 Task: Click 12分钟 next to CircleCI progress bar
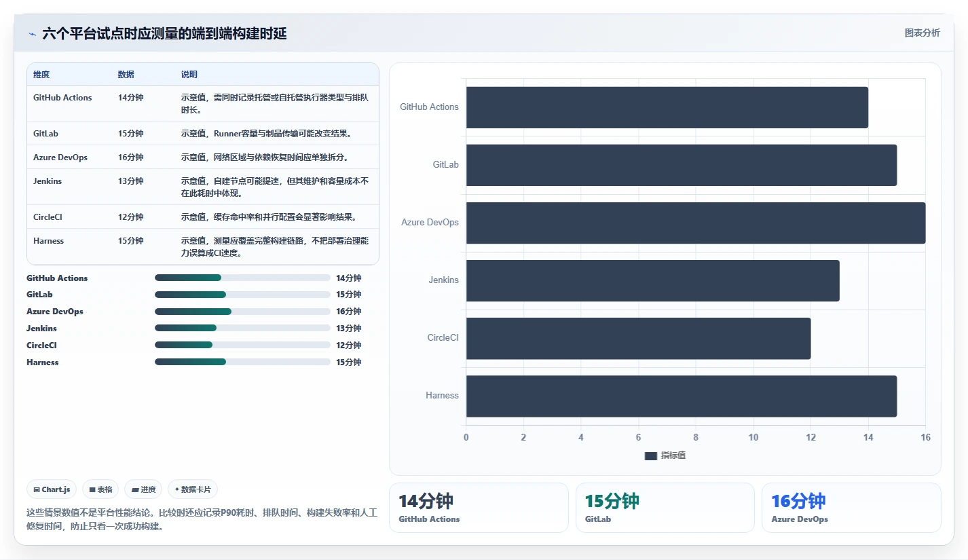click(349, 346)
